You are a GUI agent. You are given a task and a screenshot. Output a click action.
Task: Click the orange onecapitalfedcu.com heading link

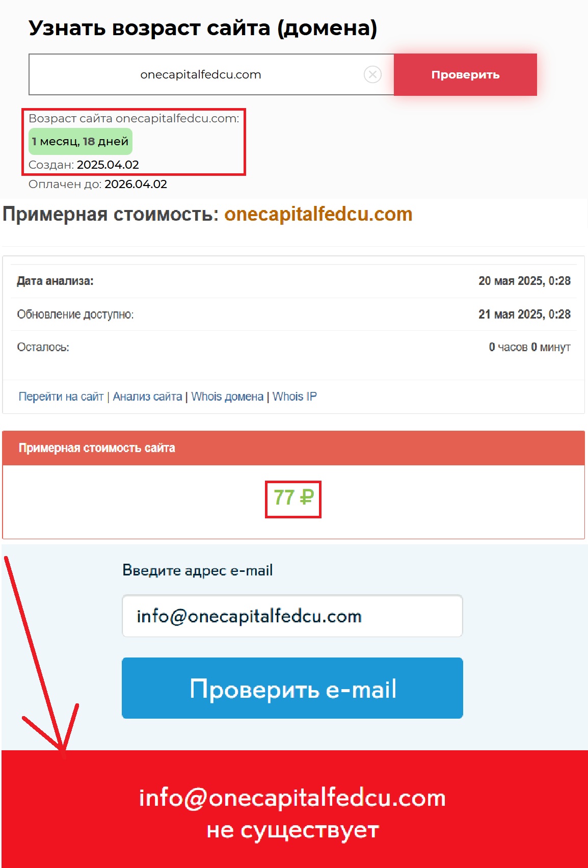click(318, 214)
